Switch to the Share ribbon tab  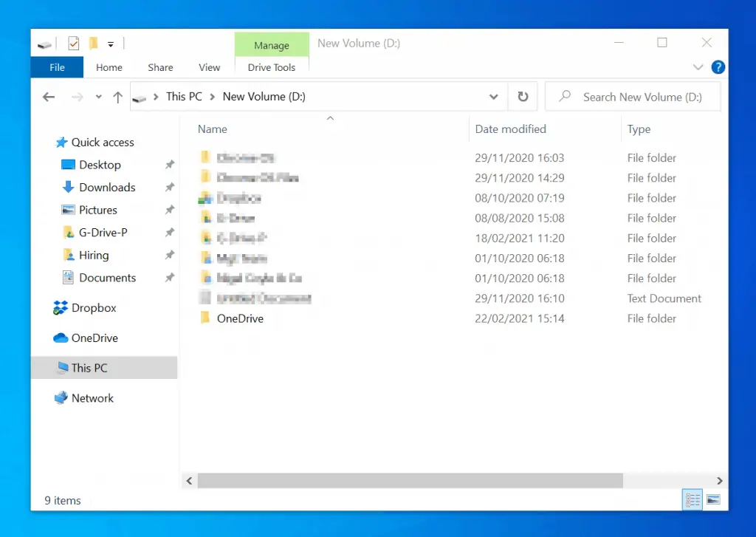point(160,67)
